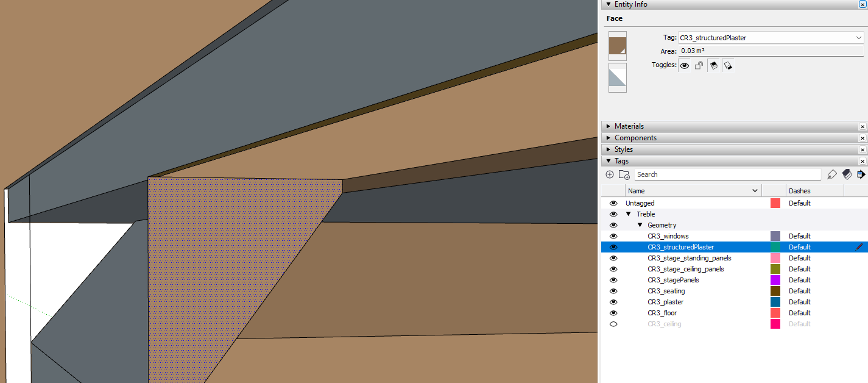Toggle visibility eye in Entity Info toggles
Viewport: 868px width, 383px height.
tap(685, 65)
